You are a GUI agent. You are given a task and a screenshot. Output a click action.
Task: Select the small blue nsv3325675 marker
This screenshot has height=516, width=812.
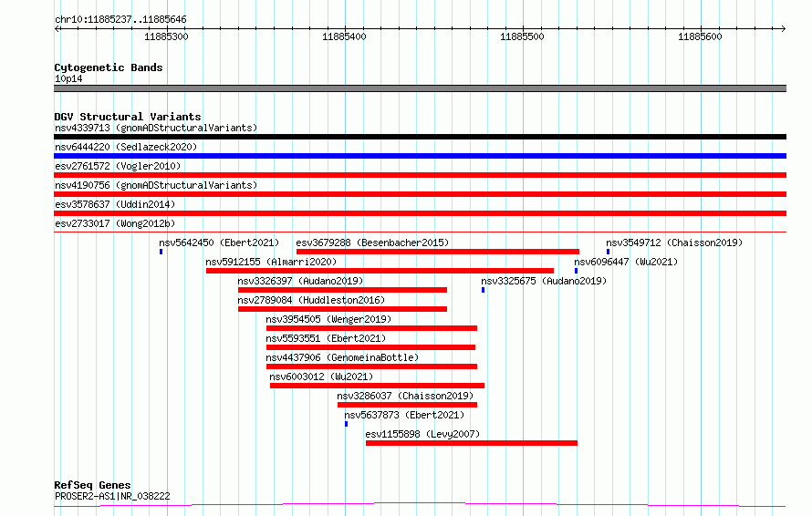(484, 290)
